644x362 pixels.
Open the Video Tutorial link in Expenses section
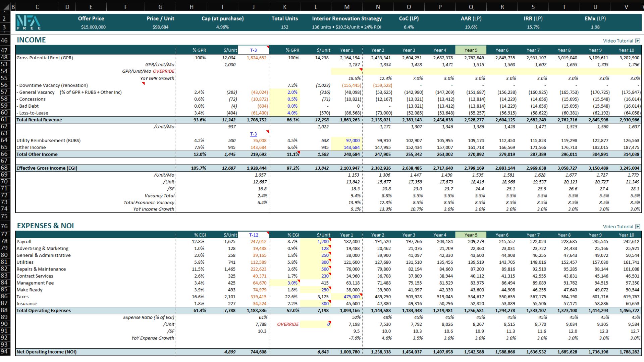(x=618, y=227)
